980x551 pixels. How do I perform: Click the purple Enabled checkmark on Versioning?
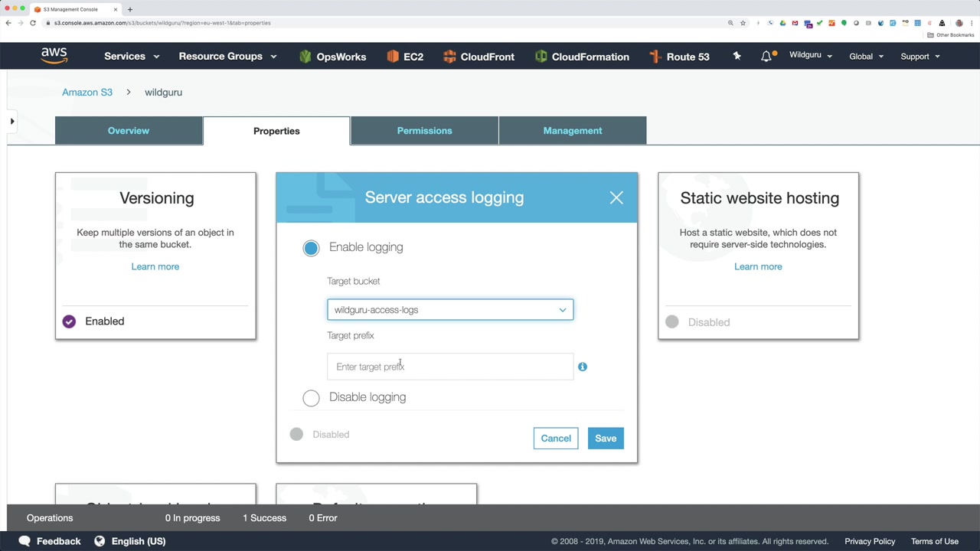(x=69, y=321)
